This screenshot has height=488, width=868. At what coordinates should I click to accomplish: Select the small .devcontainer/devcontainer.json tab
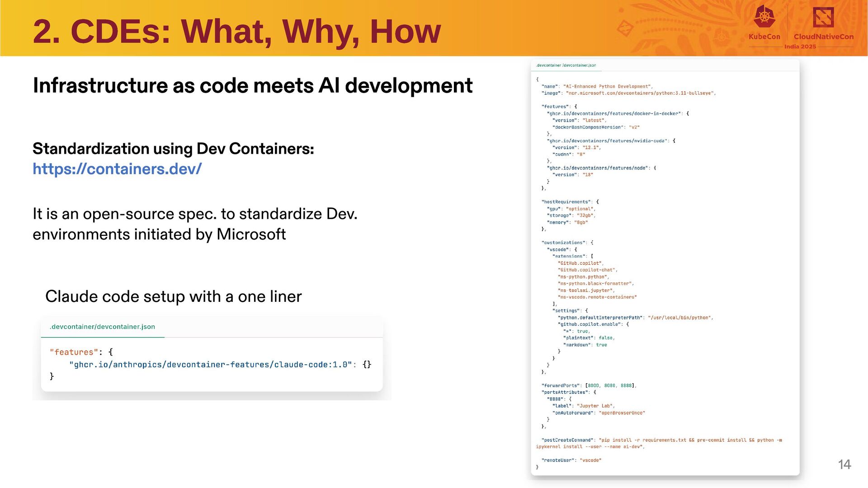(102, 327)
